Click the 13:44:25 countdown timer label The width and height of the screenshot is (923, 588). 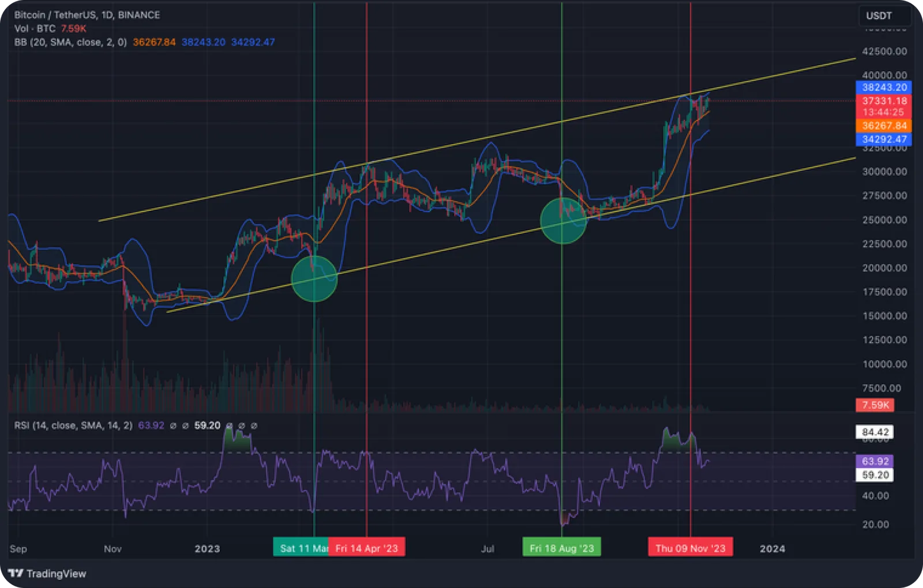click(x=883, y=112)
